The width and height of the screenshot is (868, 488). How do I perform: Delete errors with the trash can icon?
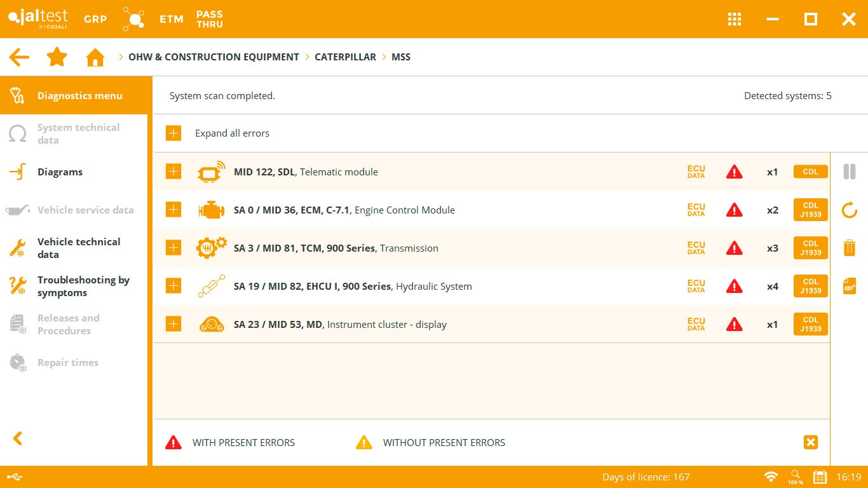[849, 248]
